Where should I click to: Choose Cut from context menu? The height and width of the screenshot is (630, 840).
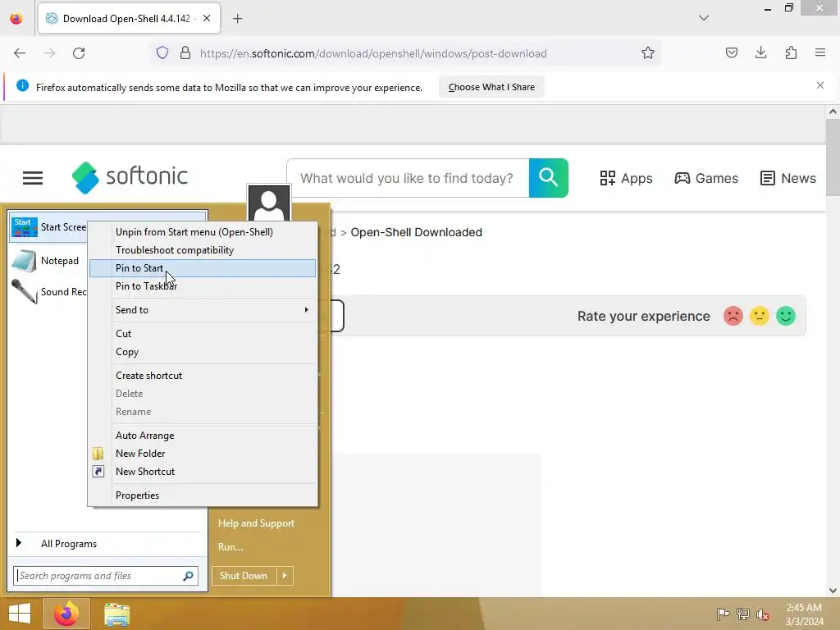[203, 334]
